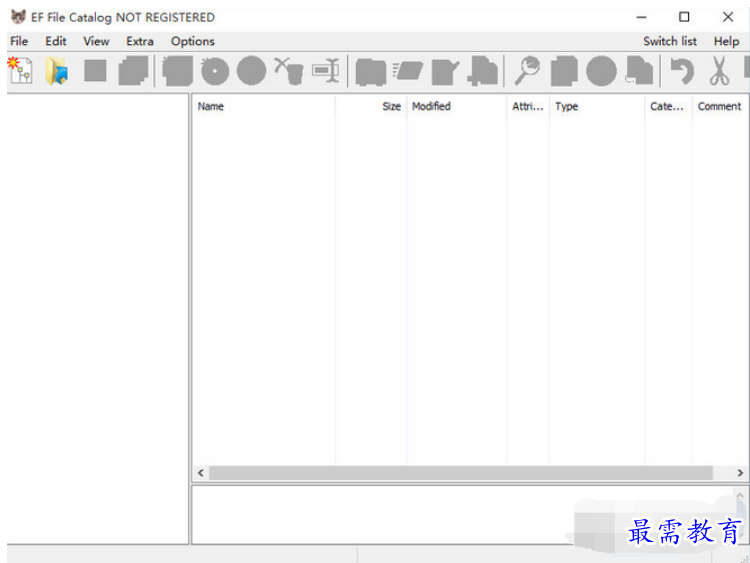The height and width of the screenshot is (563, 750).
Task: Click the file list horizontal scrollbar thumb
Action: tap(461, 473)
